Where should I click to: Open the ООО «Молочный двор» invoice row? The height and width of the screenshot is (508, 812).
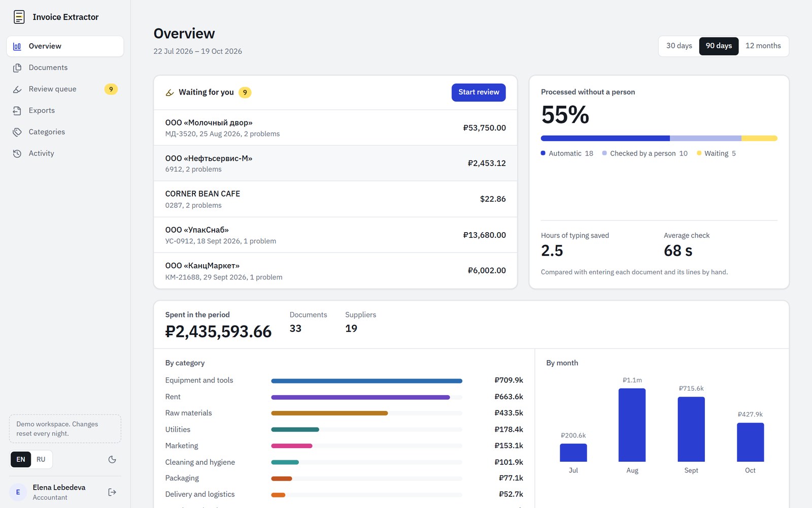pos(335,128)
